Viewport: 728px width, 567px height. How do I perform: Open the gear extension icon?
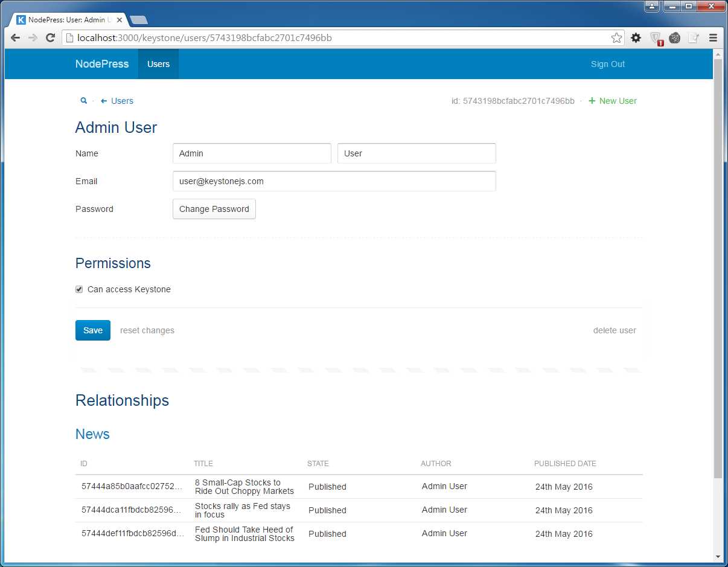click(636, 38)
